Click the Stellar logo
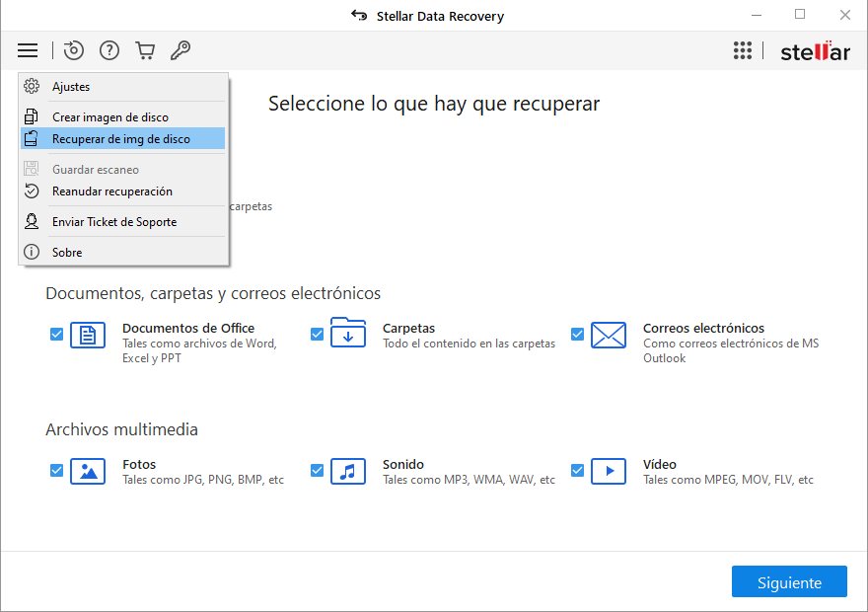The image size is (868, 612). click(815, 51)
